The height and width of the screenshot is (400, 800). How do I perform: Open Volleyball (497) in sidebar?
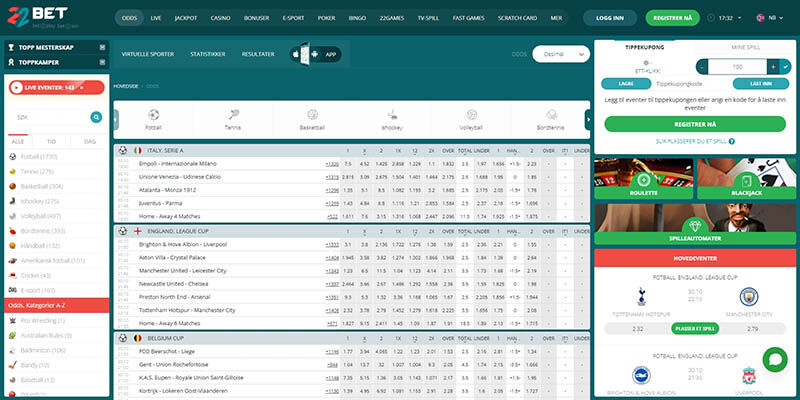coord(40,216)
